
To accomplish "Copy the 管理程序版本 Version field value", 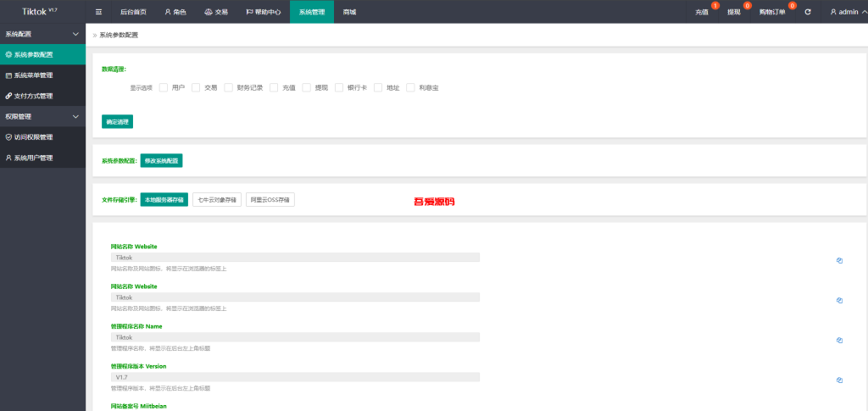I will pos(839,380).
